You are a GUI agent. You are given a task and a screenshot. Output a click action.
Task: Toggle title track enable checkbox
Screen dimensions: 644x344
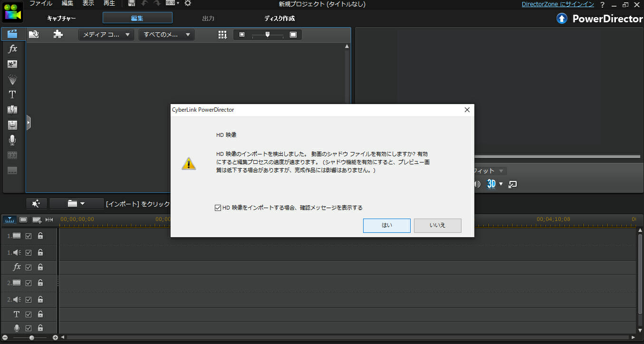(29, 314)
